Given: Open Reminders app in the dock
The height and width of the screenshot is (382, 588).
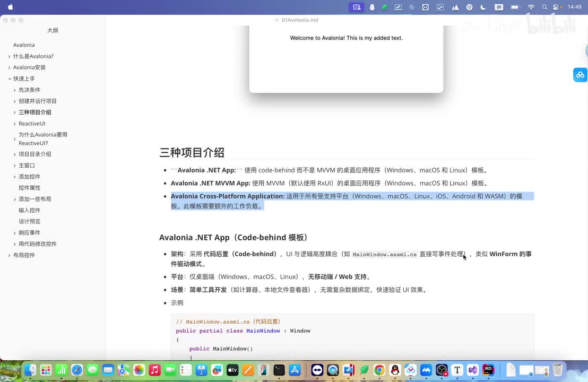Looking at the screenshot, I should coord(186,370).
